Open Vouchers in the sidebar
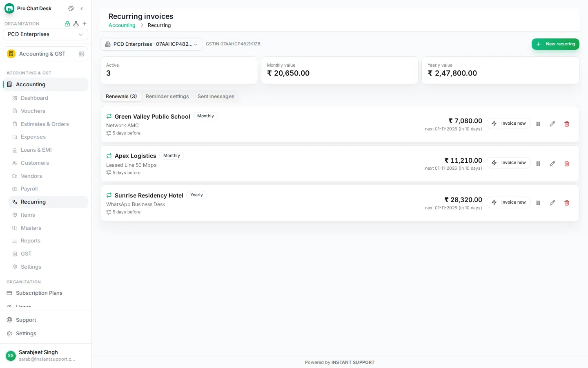The height and width of the screenshot is (368, 588). (x=48, y=111)
